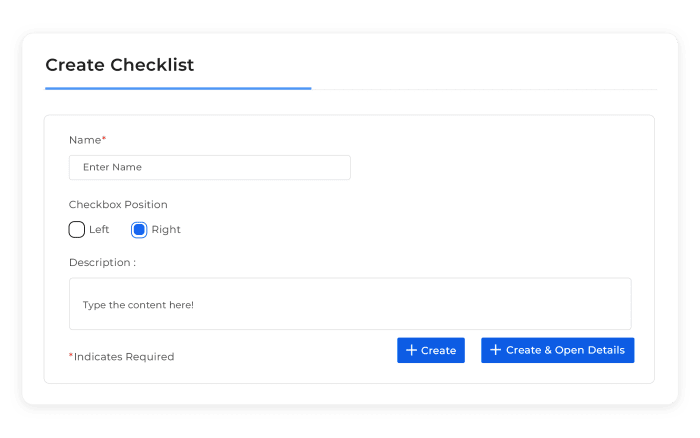Image resolution: width=700 pixels, height=438 pixels.
Task: Click the red asterisk beside Name
Action: click(104, 138)
